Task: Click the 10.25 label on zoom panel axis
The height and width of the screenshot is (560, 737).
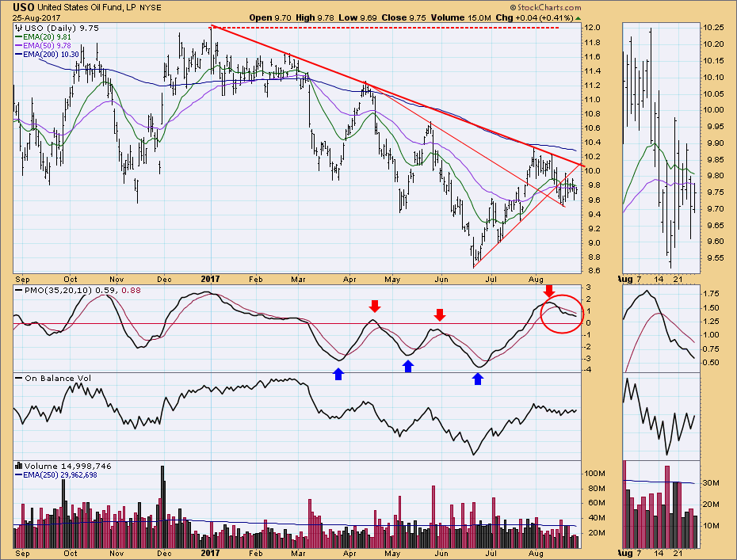Action: (713, 28)
